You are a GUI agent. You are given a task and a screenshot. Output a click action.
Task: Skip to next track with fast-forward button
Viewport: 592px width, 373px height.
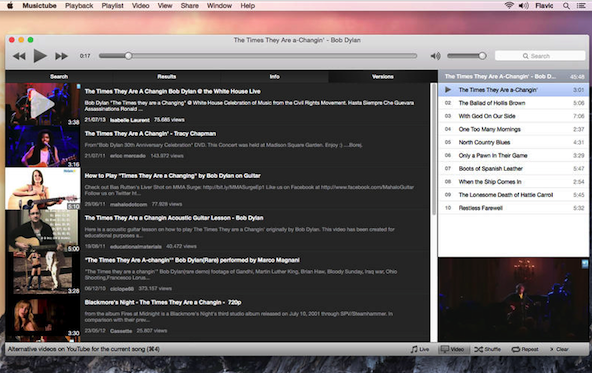pos(61,56)
